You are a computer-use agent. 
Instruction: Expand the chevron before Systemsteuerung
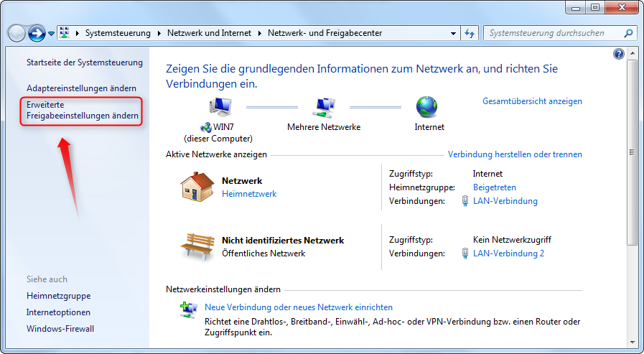[x=77, y=33]
